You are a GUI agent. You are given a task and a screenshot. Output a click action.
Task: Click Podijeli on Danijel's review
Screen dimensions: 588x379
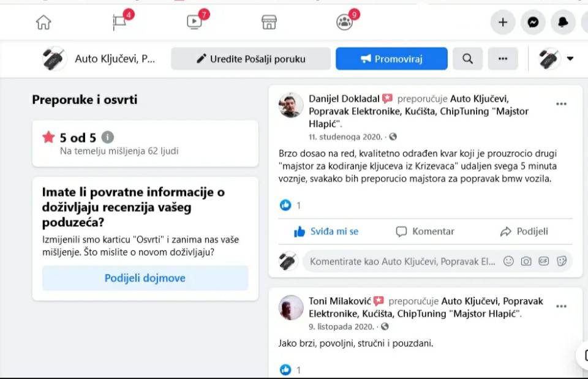point(524,231)
